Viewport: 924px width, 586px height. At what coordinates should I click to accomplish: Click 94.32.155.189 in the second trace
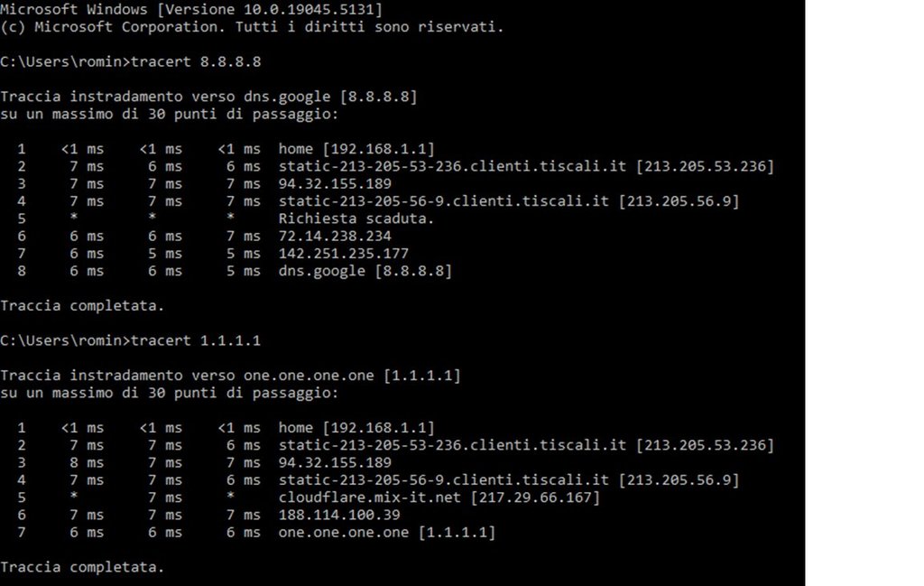point(335,463)
